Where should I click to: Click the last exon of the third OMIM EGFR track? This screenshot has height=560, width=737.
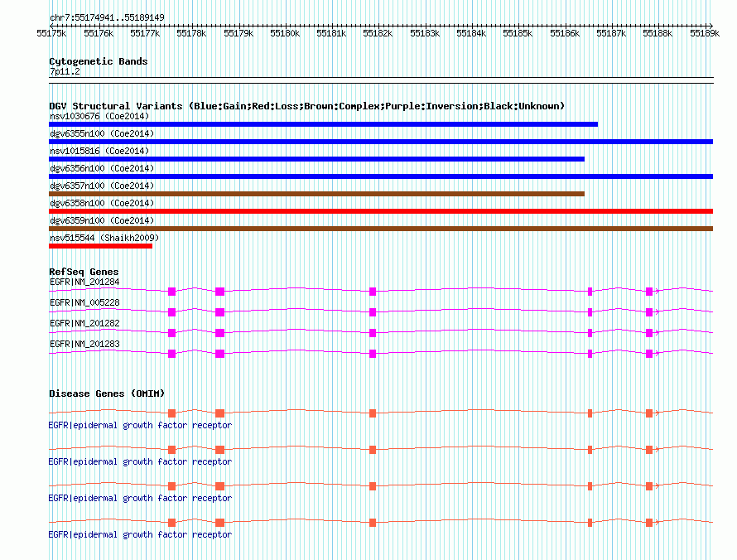point(649,486)
